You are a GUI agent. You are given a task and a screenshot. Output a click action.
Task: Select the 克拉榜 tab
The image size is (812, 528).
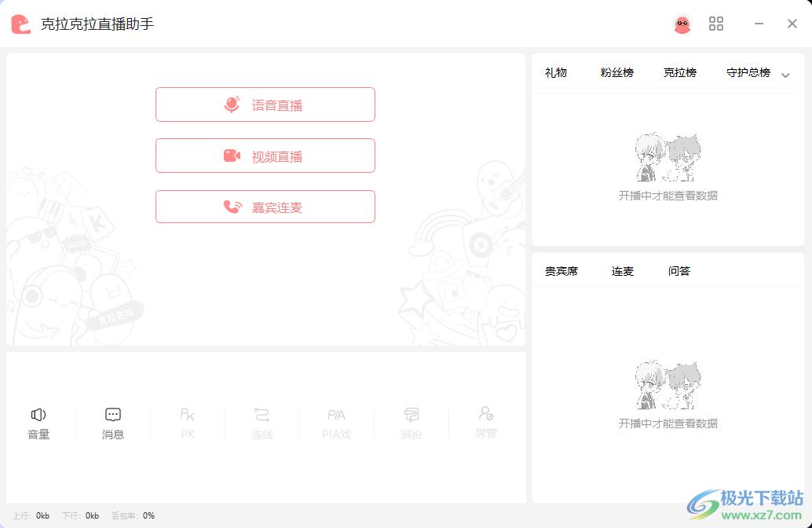point(680,71)
